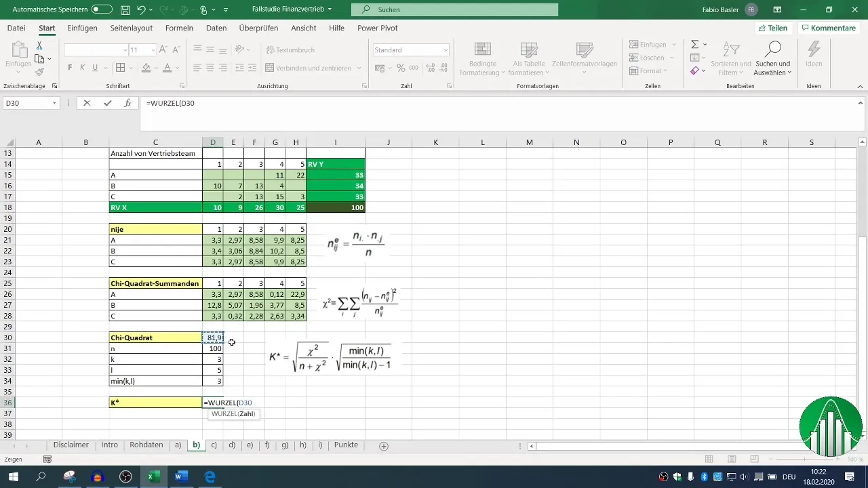Toggle bold F formatting
Viewport: 868px width, 488px height.
coord(70,68)
